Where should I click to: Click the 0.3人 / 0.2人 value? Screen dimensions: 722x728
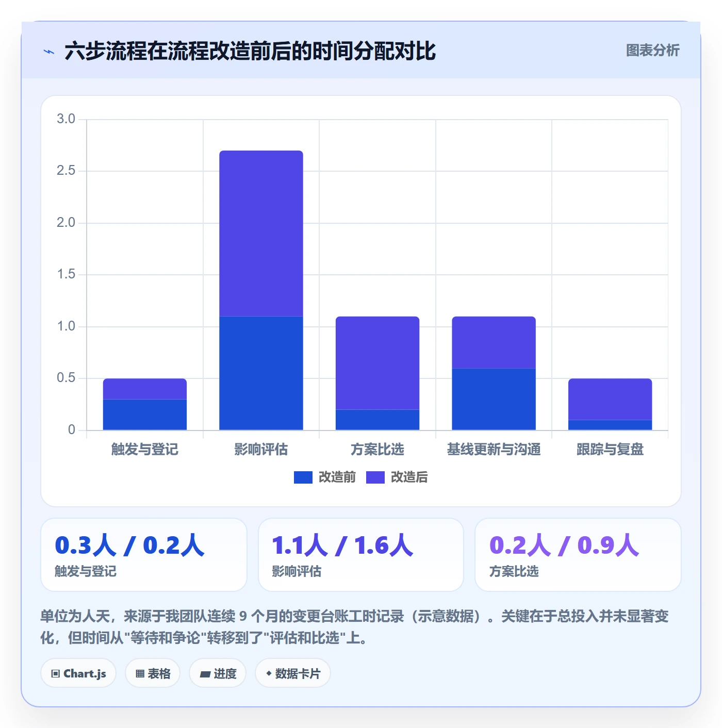[x=129, y=545]
